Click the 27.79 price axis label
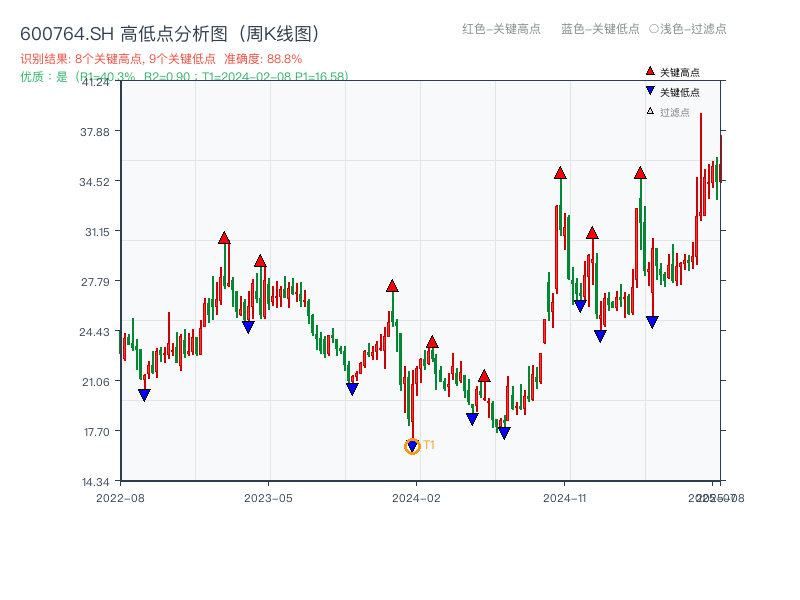 (95, 282)
